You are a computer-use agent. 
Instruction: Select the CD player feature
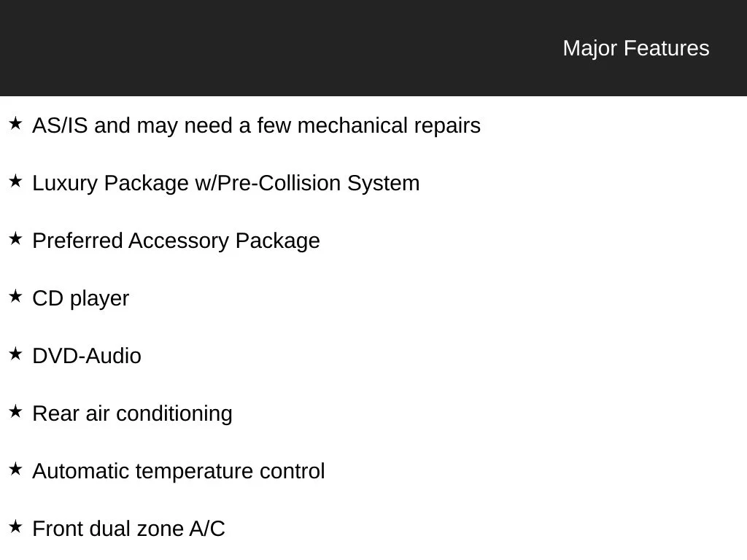pos(80,298)
